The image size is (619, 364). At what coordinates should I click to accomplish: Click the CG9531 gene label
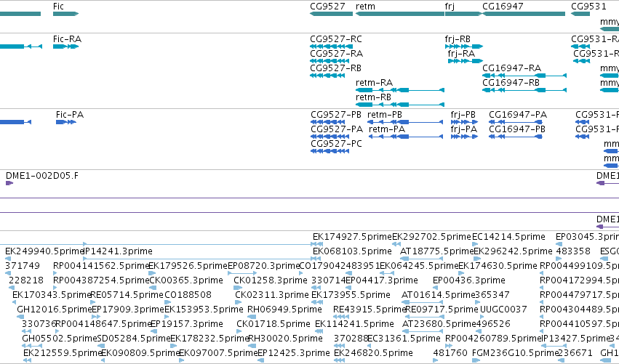[x=588, y=7]
